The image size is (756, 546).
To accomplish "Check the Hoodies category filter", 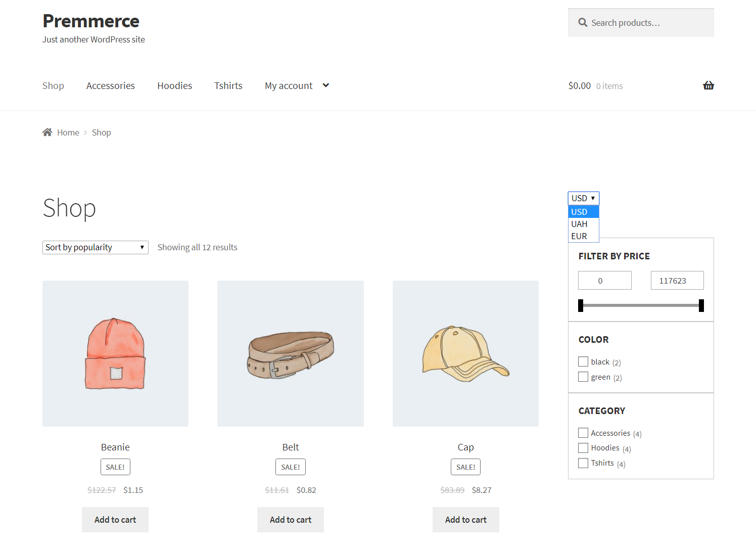I will (x=583, y=448).
